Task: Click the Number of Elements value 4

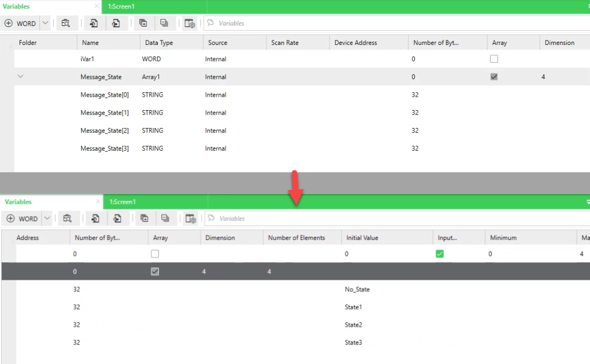Action: [x=269, y=272]
